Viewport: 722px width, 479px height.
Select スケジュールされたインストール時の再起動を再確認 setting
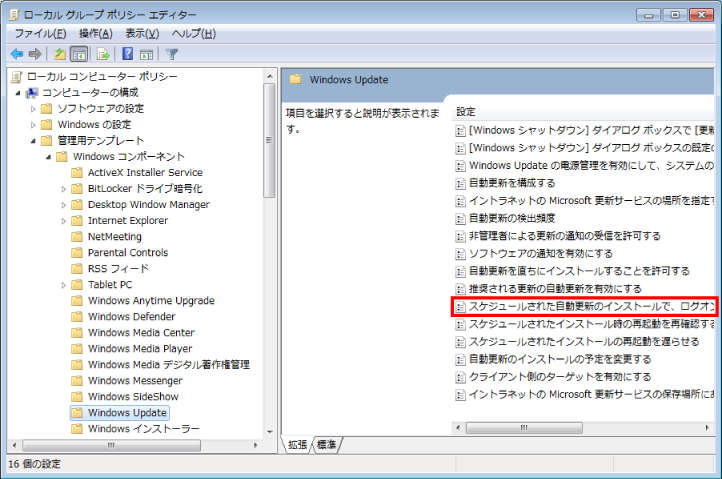tap(591, 324)
